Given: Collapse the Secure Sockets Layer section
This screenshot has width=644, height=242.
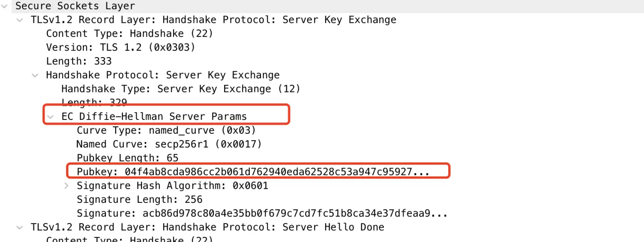Looking at the screenshot, I should pyautogui.click(x=4, y=6).
